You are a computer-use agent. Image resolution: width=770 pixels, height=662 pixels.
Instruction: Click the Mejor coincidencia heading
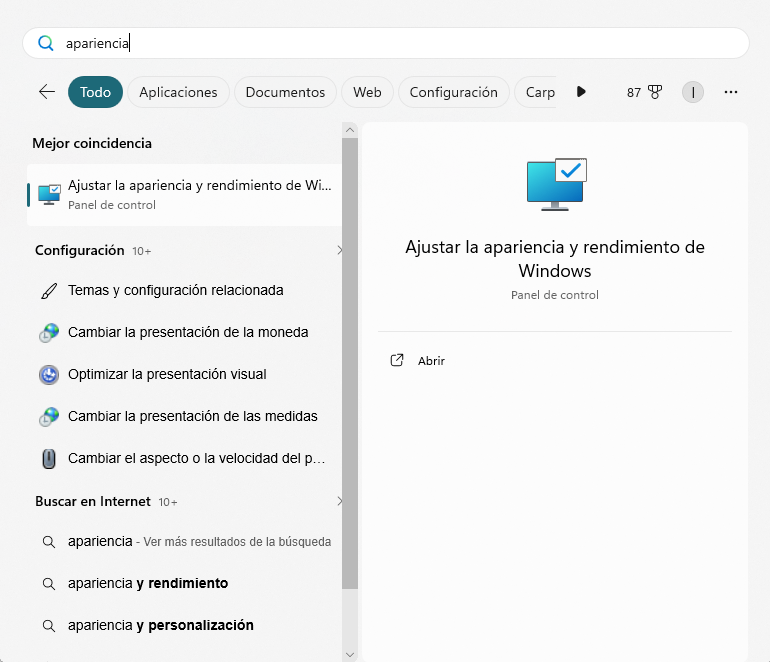(x=92, y=143)
